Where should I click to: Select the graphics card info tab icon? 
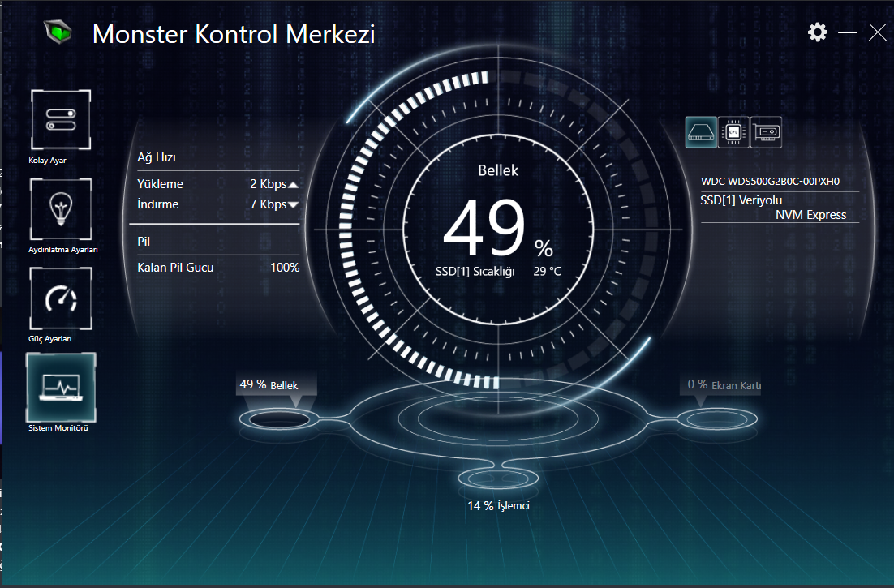(766, 132)
